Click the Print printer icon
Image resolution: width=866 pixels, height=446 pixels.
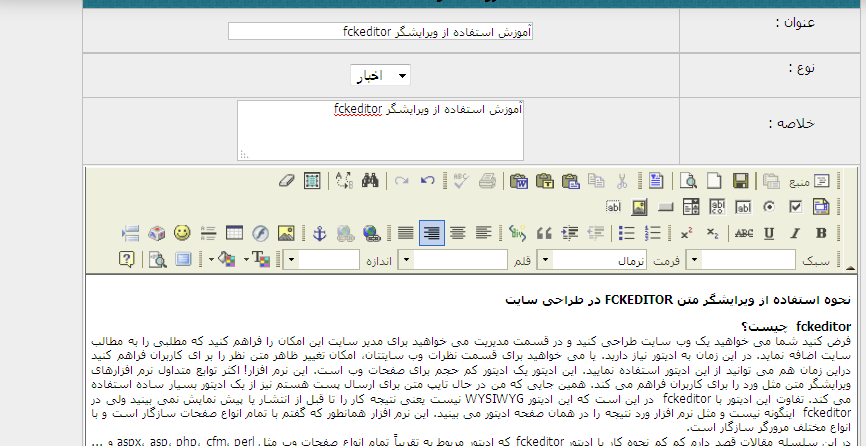click(487, 180)
